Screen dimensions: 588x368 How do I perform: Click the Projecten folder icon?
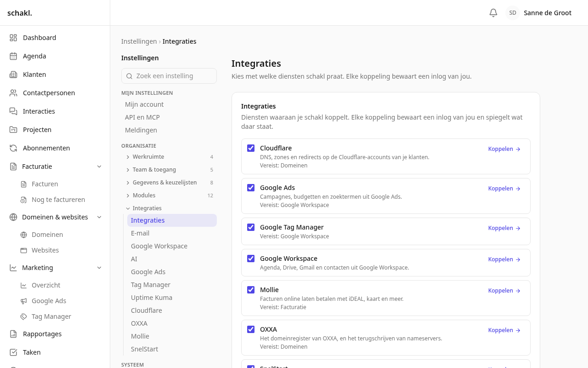pos(13,130)
